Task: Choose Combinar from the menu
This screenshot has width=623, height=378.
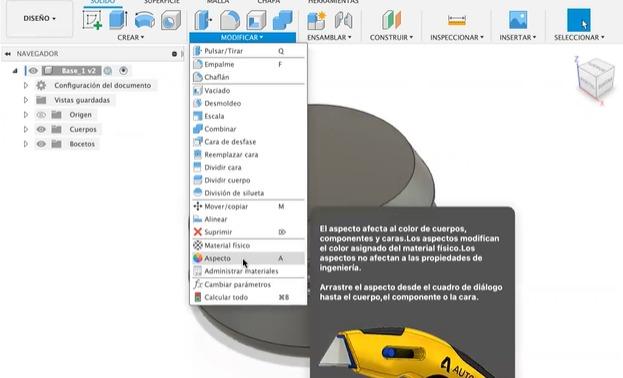Action: click(x=248, y=129)
